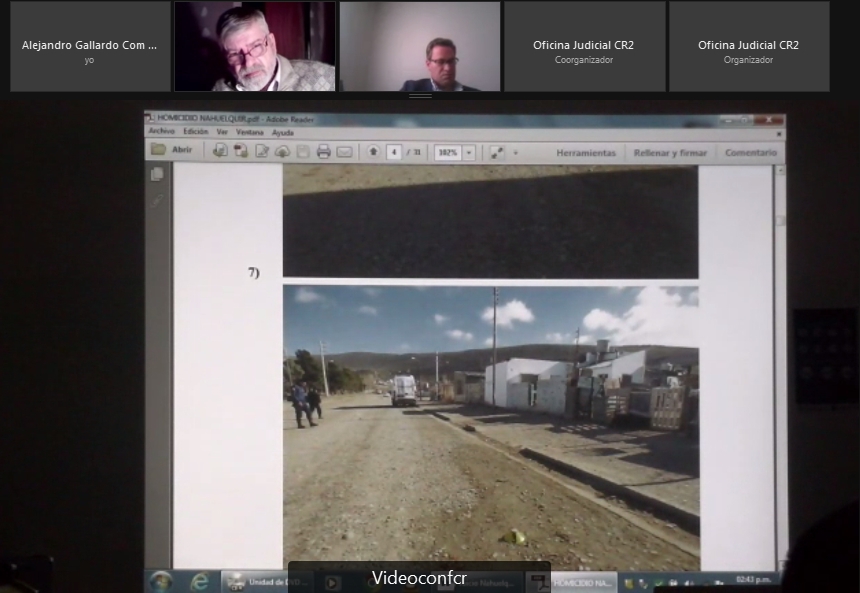Open the Ayuda menu

click(283, 133)
